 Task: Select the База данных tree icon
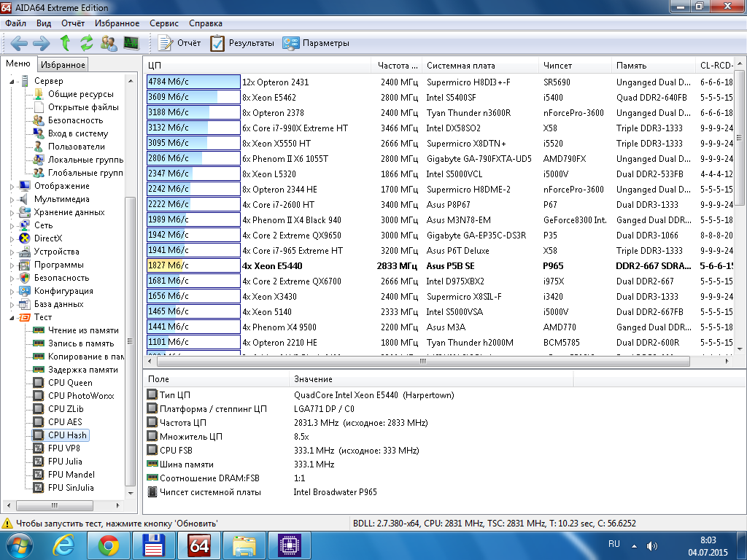[25, 304]
